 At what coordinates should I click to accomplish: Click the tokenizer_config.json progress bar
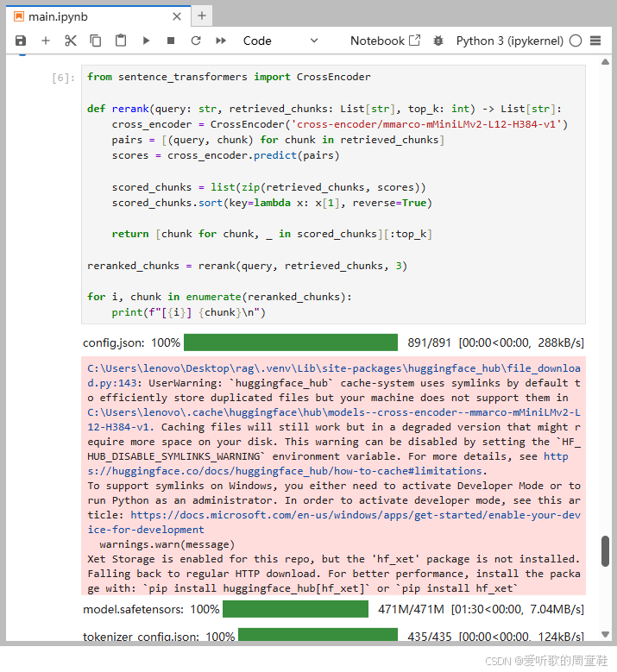[x=318, y=635]
